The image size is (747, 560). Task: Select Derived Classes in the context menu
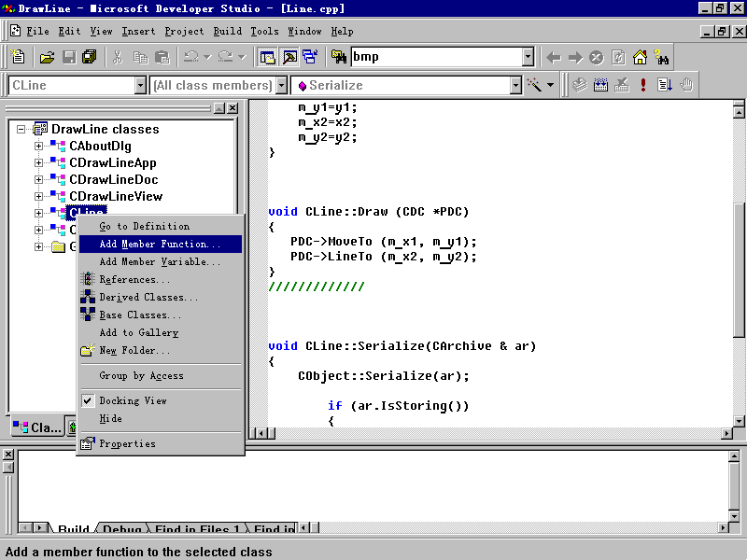tap(161, 298)
